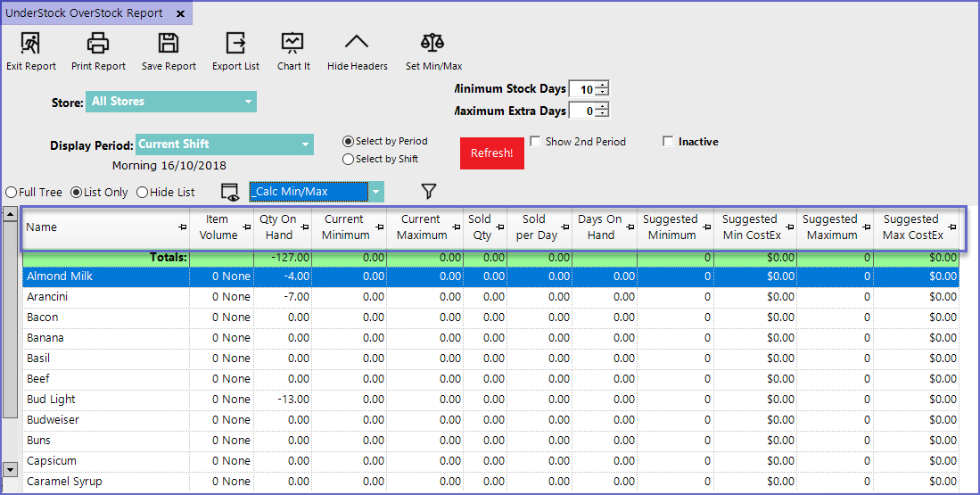Viewport: 980px width, 495px height.
Task: Click pin icon in Current Minimum header
Action: click(x=380, y=227)
